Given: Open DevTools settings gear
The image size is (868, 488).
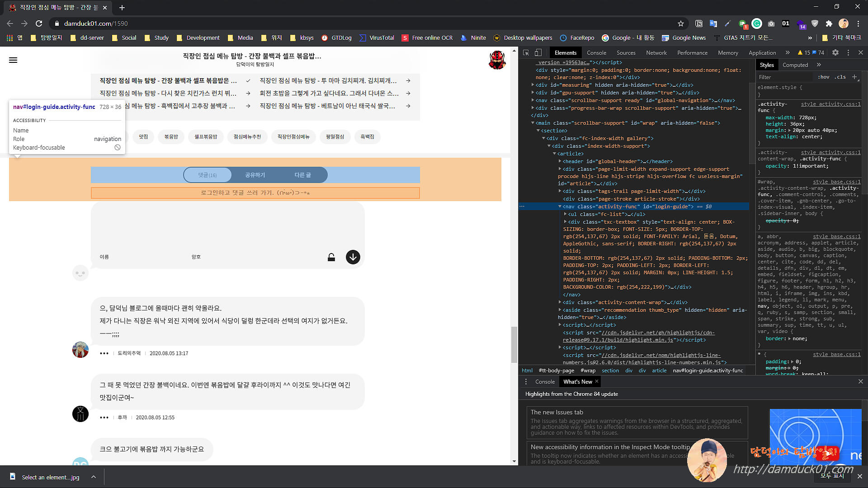Looking at the screenshot, I should click(835, 53).
